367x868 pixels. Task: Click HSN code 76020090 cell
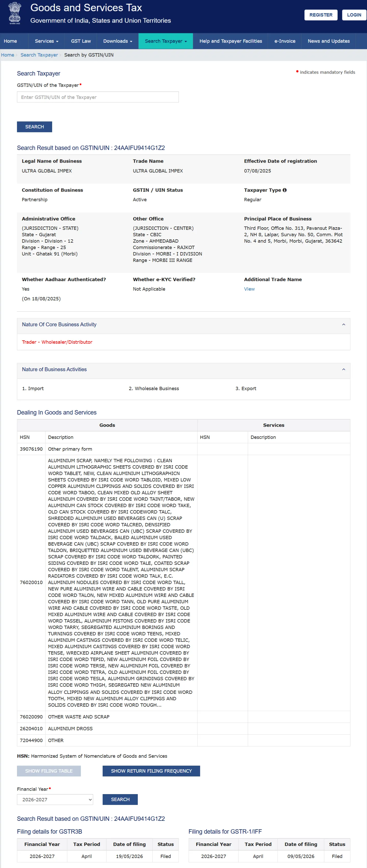pyautogui.click(x=31, y=717)
